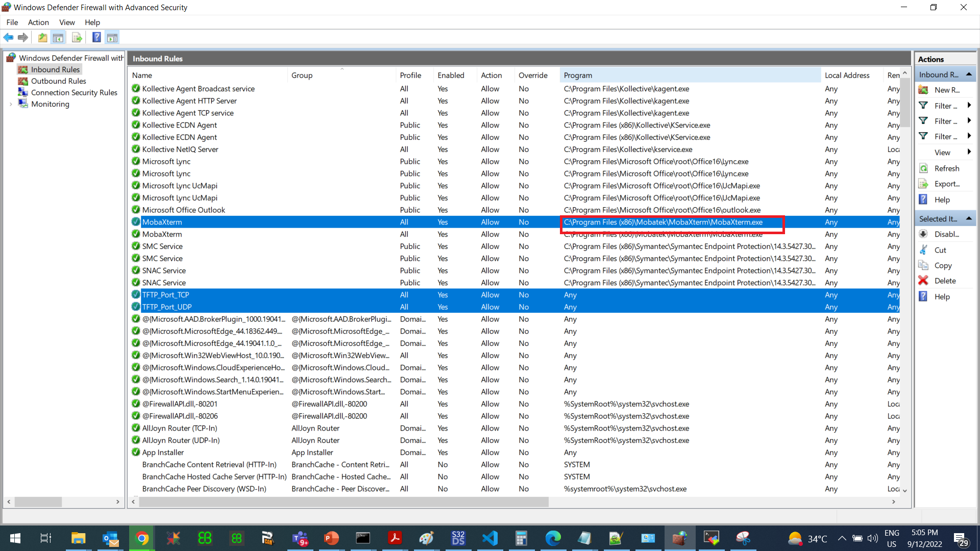Show hidden system tray icons chevron
The image size is (980, 551).
(842, 539)
